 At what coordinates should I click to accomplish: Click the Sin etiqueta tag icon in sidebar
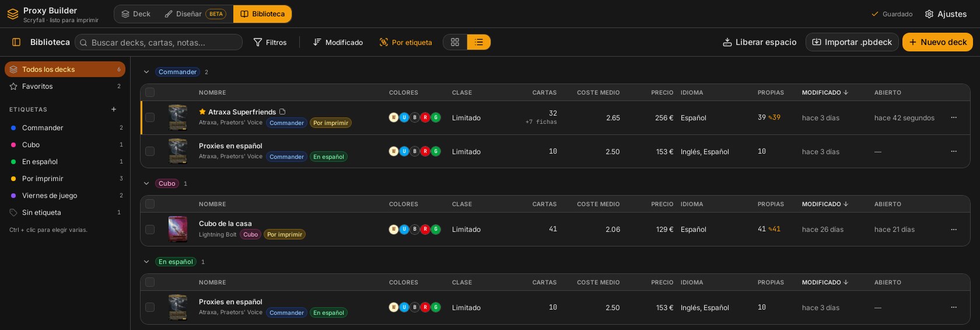tap(13, 213)
